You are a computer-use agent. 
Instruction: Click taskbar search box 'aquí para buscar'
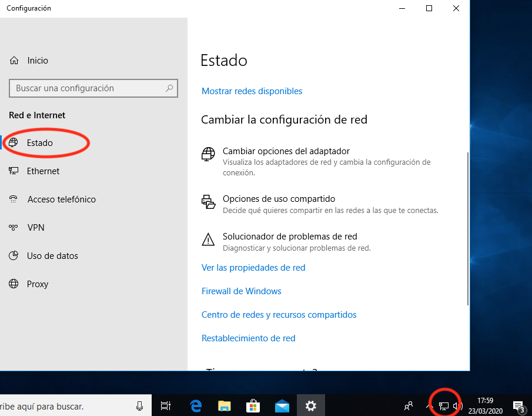click(x=76, y=405)
